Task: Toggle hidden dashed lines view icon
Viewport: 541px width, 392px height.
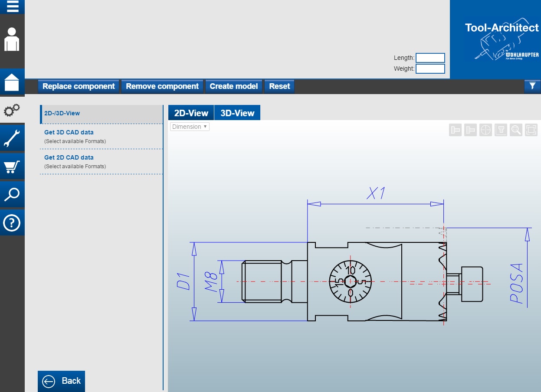Action: 471,130
